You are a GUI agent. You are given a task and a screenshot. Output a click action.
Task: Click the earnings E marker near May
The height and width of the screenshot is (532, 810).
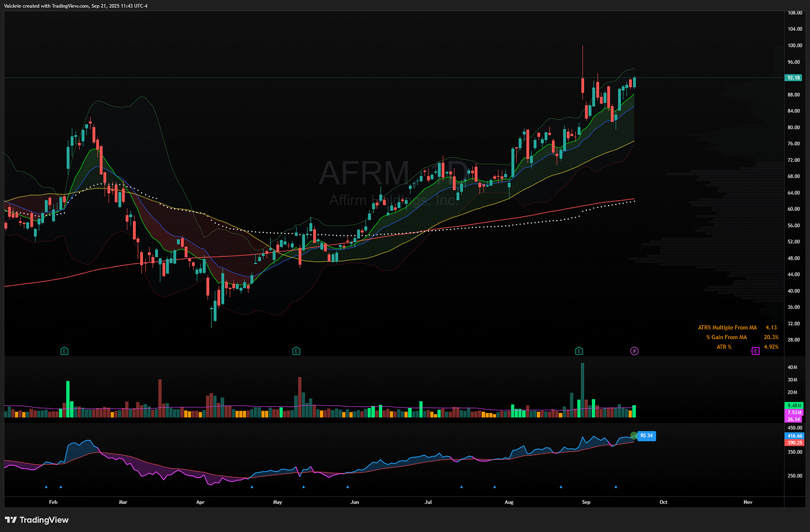pos(296,351)
